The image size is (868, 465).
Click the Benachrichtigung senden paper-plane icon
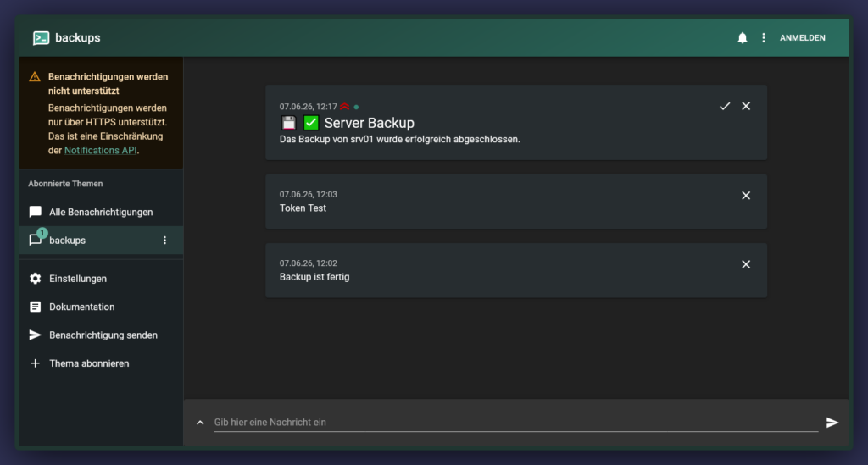(36, 335)
